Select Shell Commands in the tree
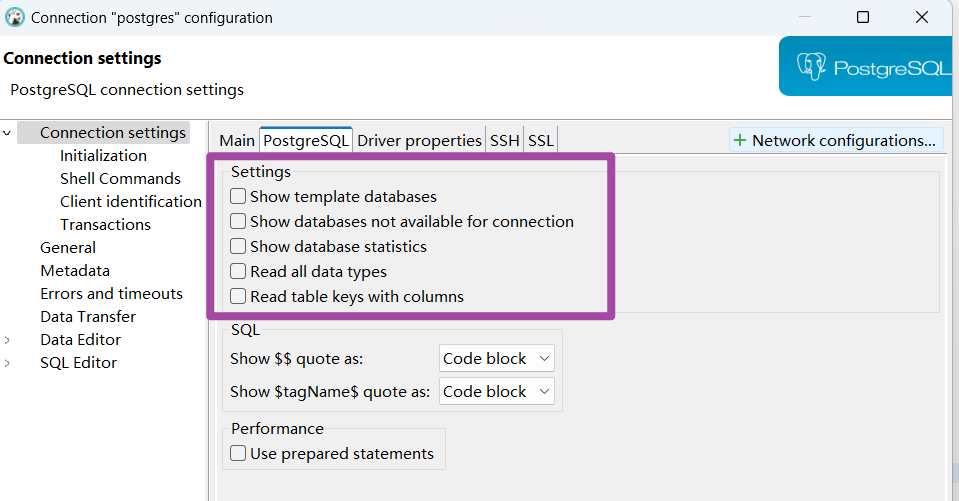This screenshot has height=501, width=959. coord(120,179)
